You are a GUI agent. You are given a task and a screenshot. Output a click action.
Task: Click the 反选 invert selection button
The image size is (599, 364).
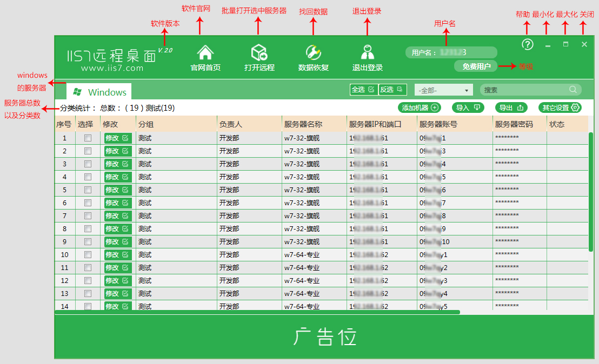(392, 90)
